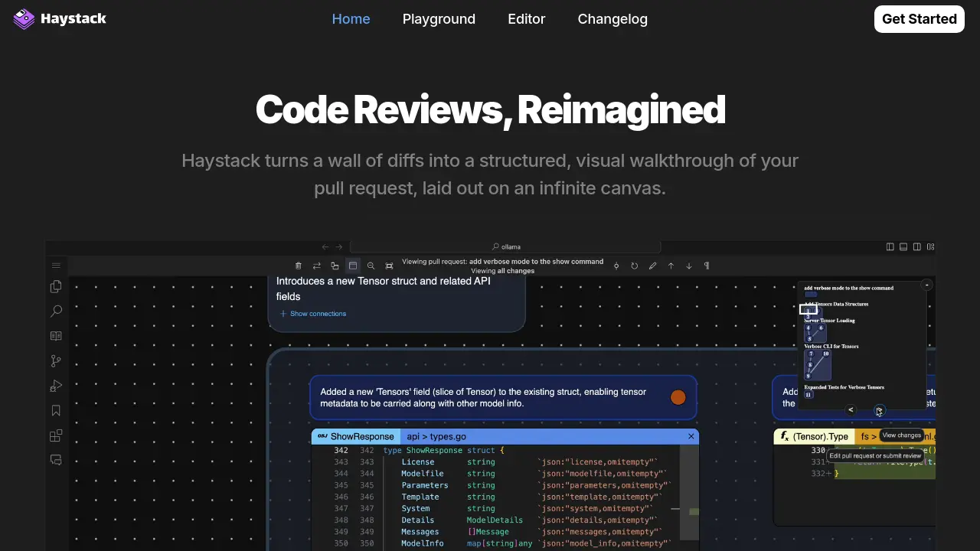Click the pencil edit icon in toolbar

[652, 266]
